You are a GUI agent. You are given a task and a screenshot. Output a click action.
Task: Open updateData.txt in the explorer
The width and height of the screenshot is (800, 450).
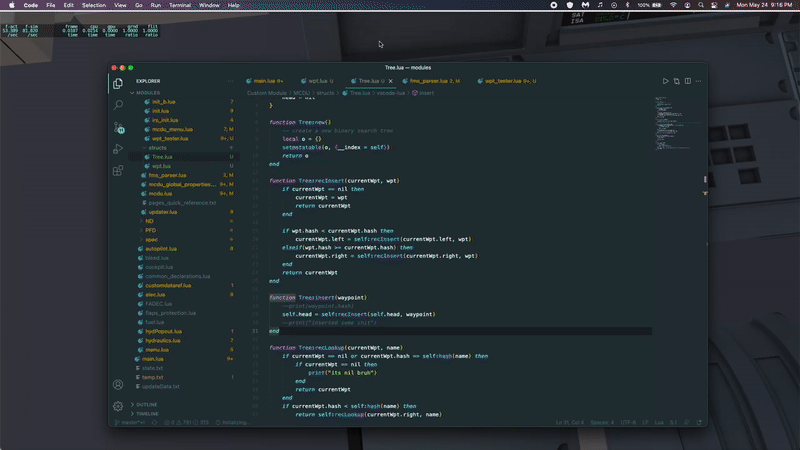click(160, 387)
